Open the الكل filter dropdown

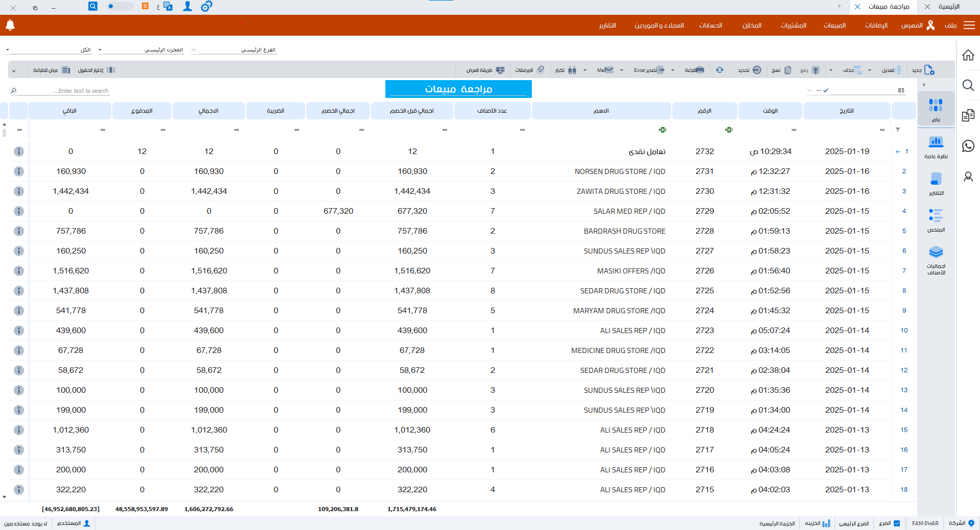tap(8, 50)
